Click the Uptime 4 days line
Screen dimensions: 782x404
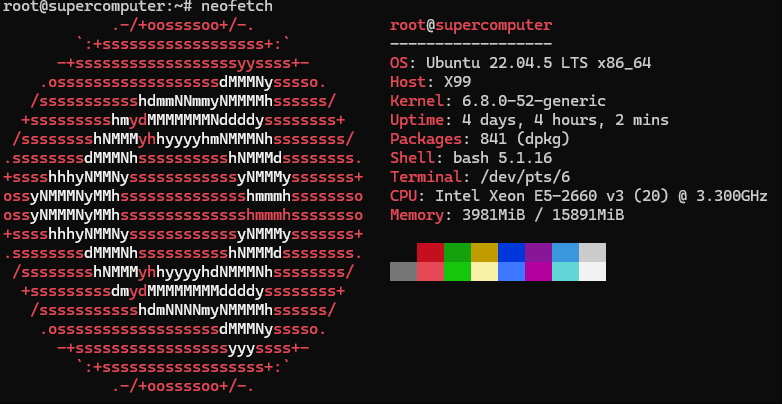coord(529,120)
